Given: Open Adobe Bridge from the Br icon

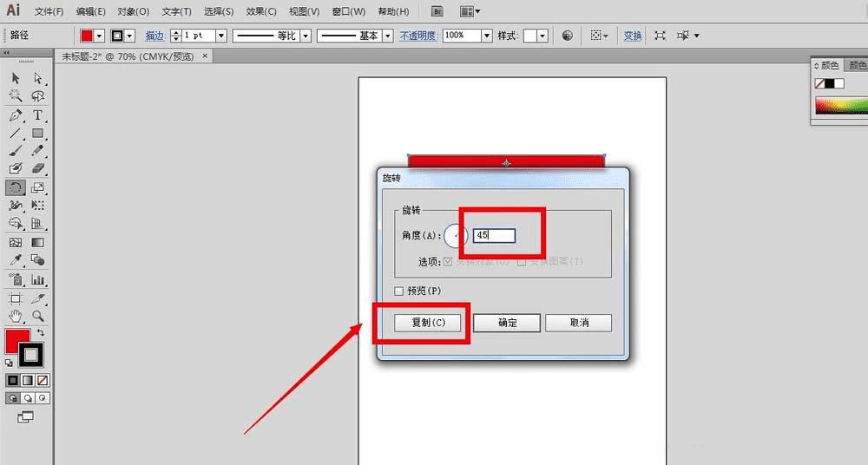Looking at the screenshot, I should coord(437,11).
